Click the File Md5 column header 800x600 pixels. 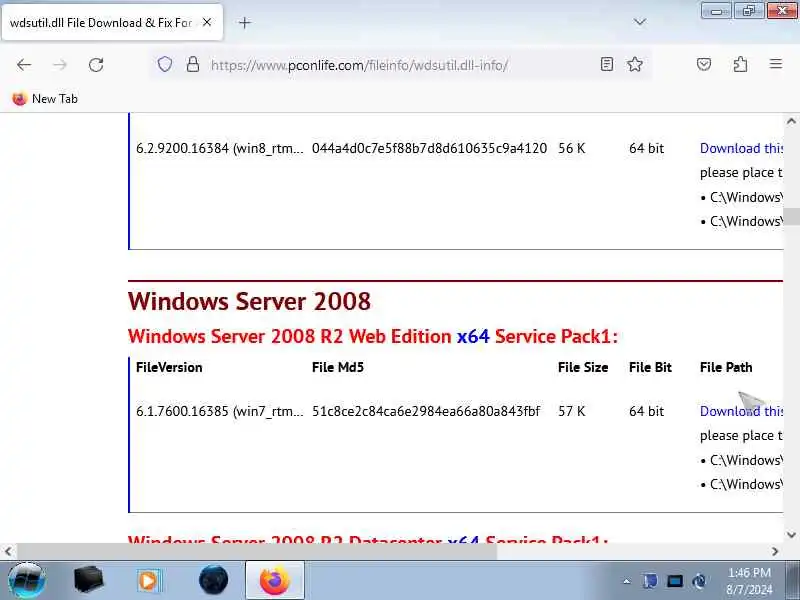(338, 367)
